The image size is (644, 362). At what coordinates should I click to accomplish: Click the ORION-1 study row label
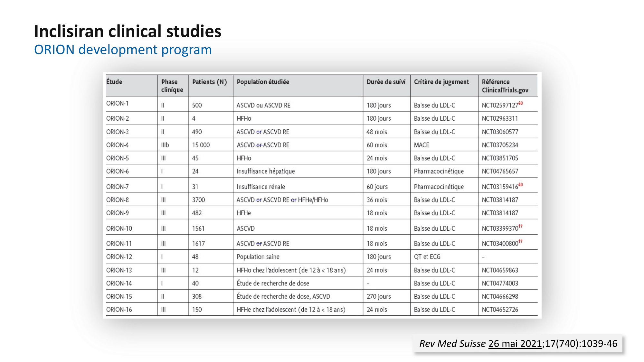click(117, 103)
